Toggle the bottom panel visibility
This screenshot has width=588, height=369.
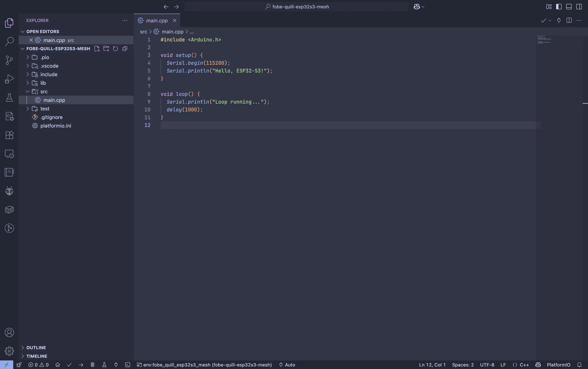[569, 7]
